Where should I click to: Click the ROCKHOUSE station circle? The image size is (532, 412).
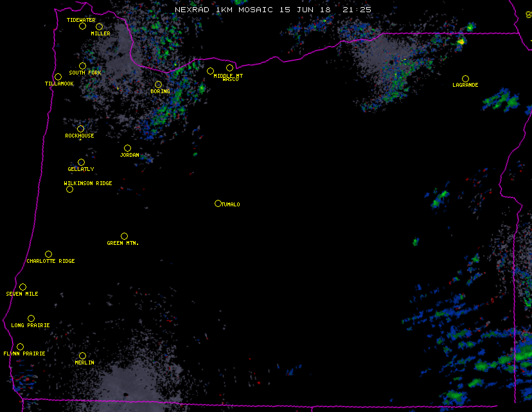[x=80, y=129]
